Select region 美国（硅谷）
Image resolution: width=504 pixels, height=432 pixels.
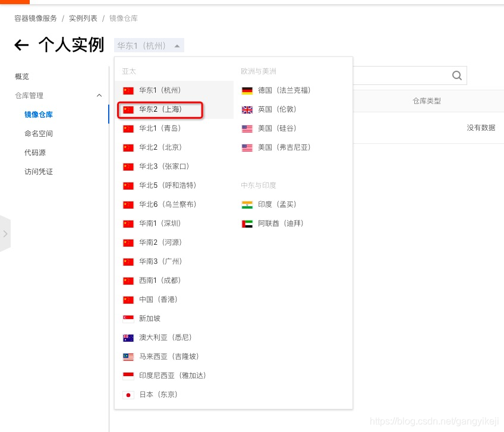pos(293,128)
